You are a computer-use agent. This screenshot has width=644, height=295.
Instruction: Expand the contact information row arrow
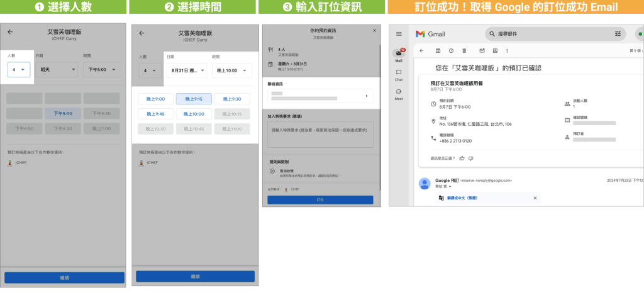pyautogui.click(x=367, y=96)
